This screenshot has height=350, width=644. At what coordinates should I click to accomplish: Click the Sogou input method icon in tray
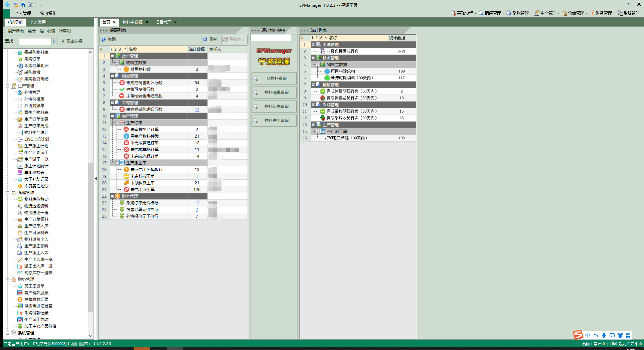pos(578,335)
